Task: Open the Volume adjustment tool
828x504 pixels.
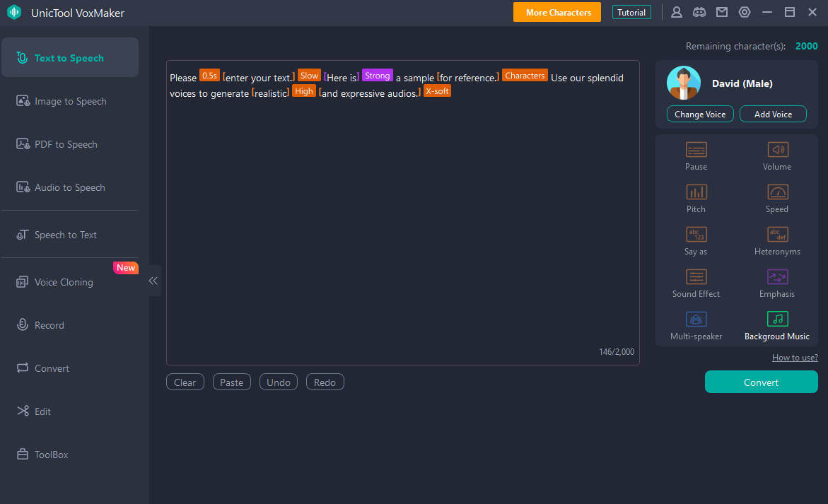Action: point(777,150)
